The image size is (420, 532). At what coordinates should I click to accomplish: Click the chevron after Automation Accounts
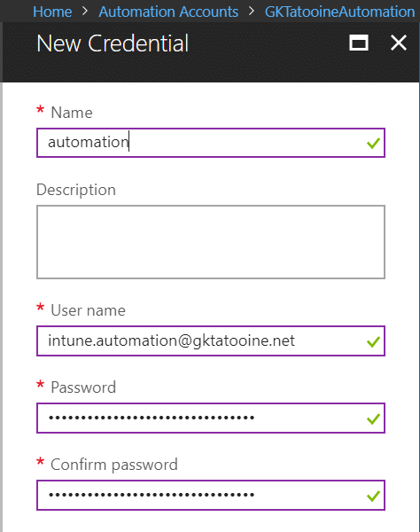point(251,12)
